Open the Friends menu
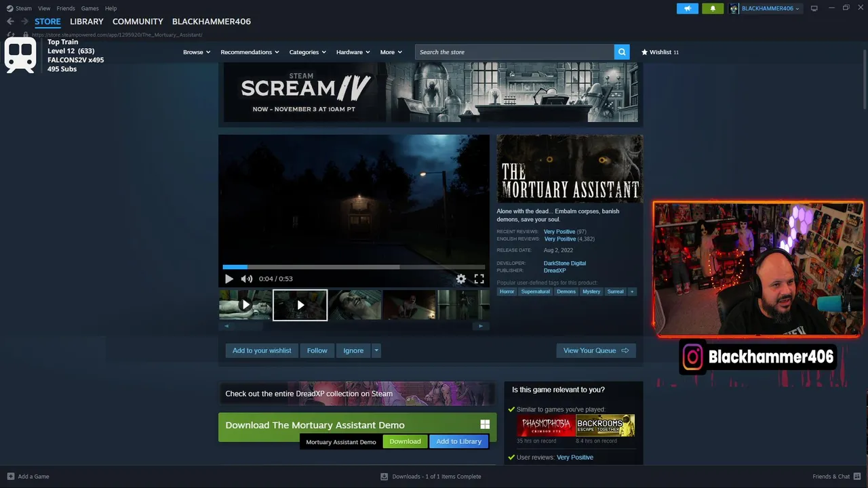Screen dimensions: 868x488 [x=66, y=8]
